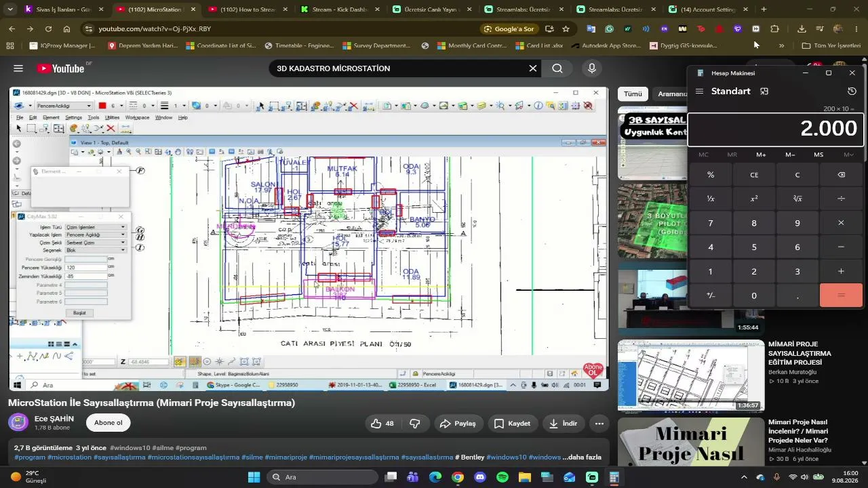Image resolution: width=868 pixels, height=488 pixels.
Task: Click the CE key in Calculator
Action: click(754, 175)
